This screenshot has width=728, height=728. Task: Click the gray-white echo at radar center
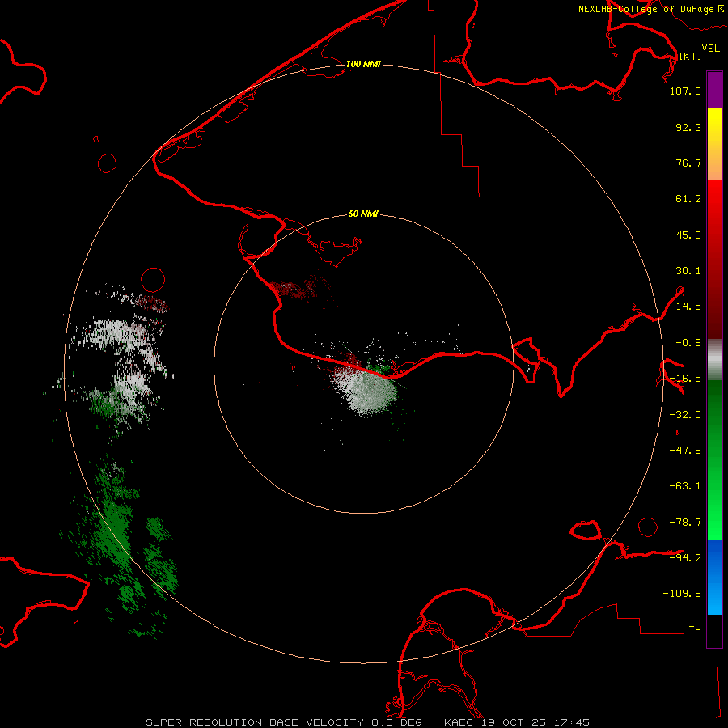point(366,392)
